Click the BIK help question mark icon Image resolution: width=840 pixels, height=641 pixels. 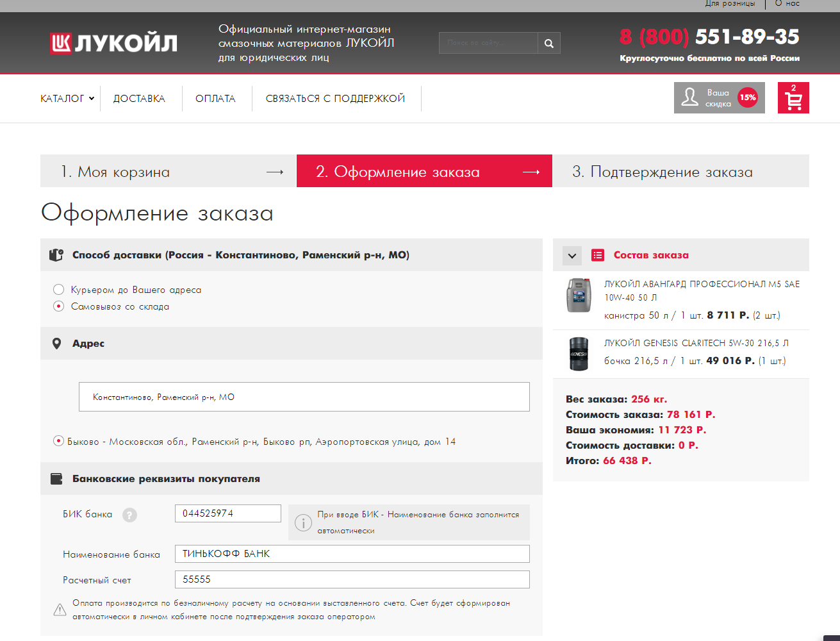129,515
